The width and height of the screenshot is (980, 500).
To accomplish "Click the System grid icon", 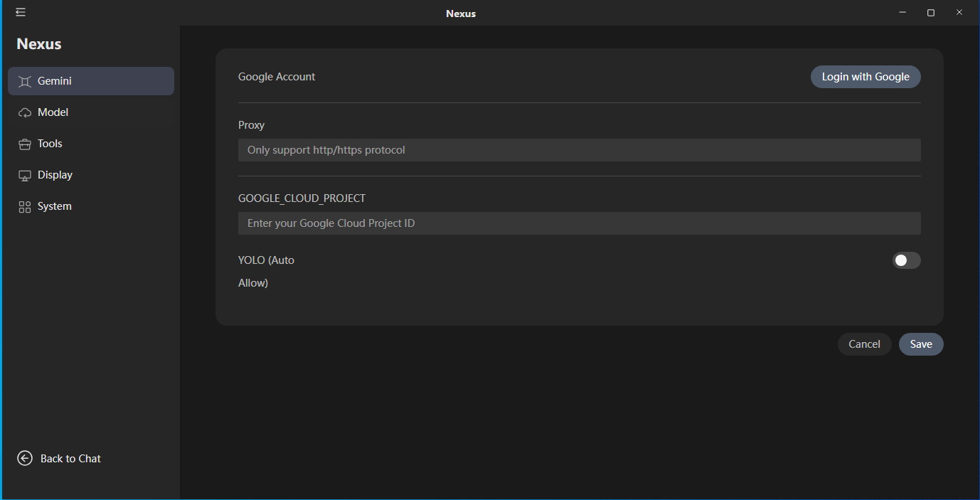I will click(x=25, y=206).
